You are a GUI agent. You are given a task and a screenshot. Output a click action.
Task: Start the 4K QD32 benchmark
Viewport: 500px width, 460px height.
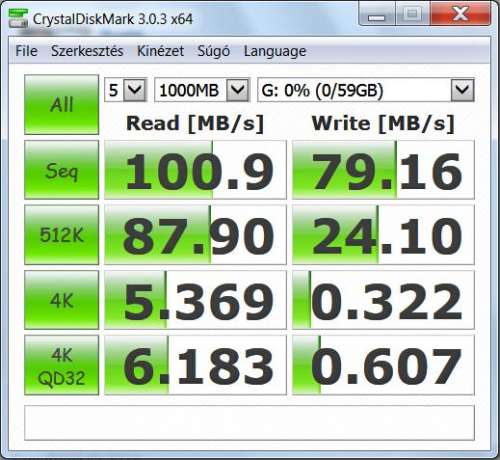[62, 365]
